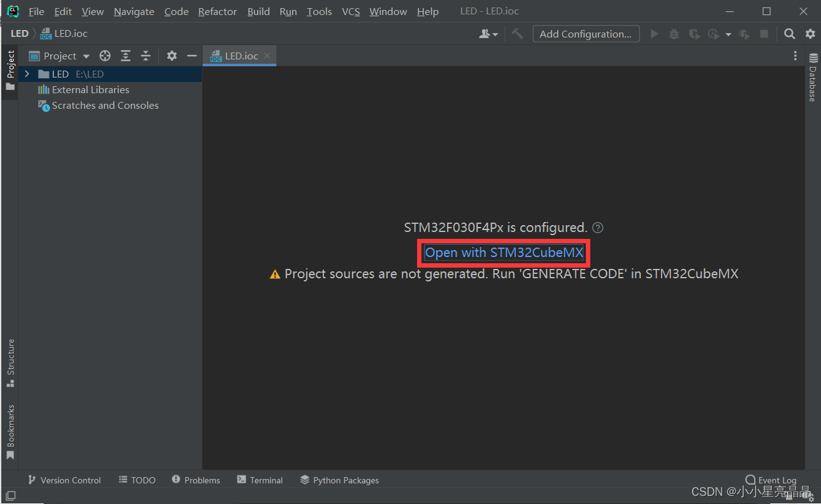Click Collapse All in Project panel
Viewport: 821px width, 504px height.
(146, 56)
